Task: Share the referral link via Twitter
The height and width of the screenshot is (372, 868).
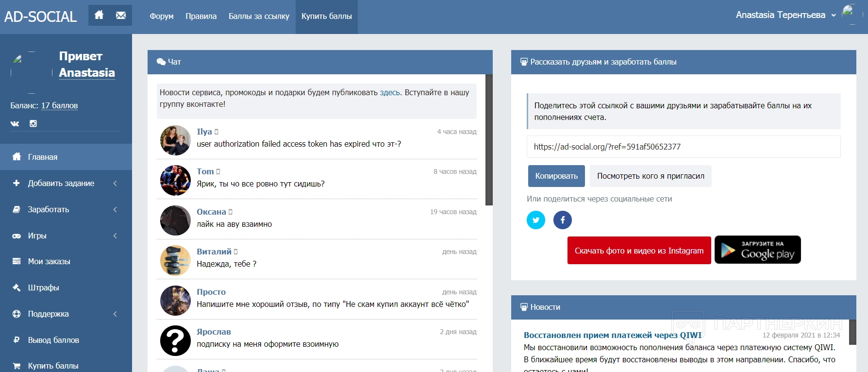Action: click(x=536, y=220)
